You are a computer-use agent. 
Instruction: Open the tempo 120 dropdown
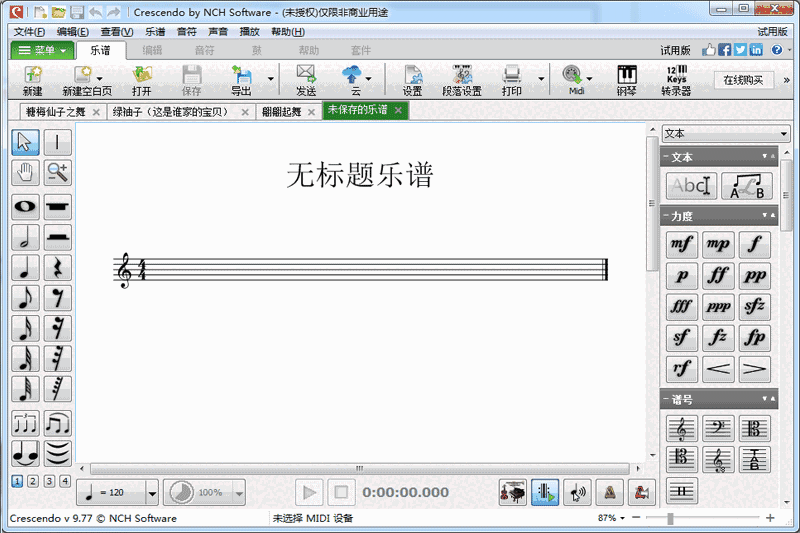pos(152,493)
